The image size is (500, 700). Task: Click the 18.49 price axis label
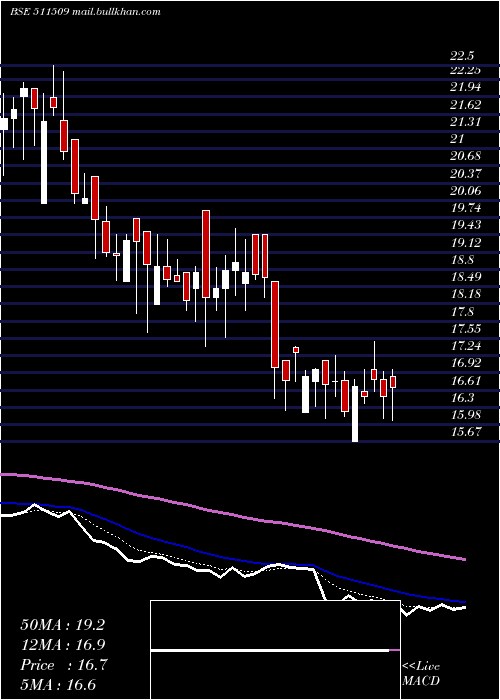pos(465,277)
